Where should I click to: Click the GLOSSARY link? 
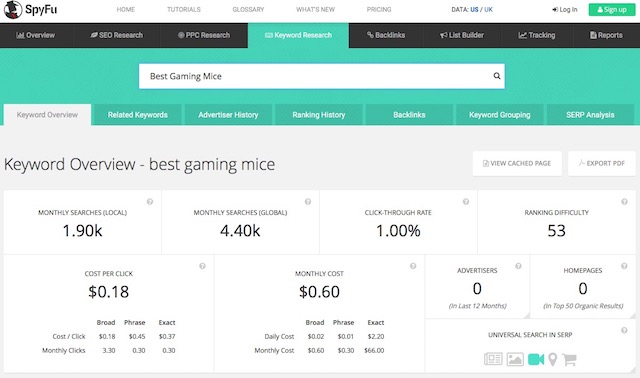[x=248, y=9]
